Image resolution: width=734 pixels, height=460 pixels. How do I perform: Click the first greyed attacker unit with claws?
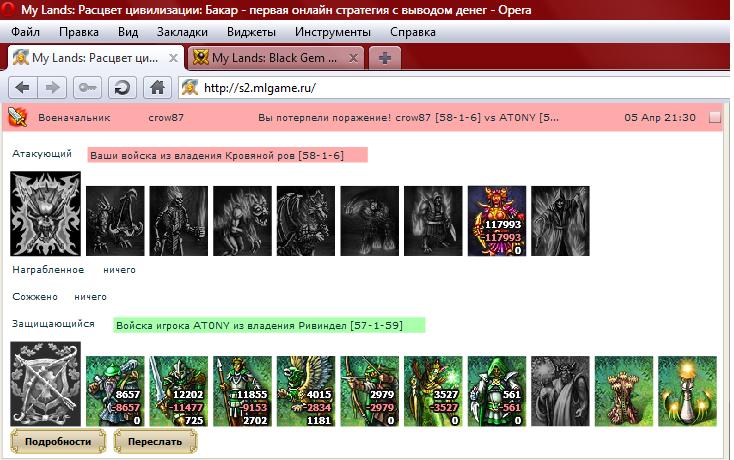115,221
